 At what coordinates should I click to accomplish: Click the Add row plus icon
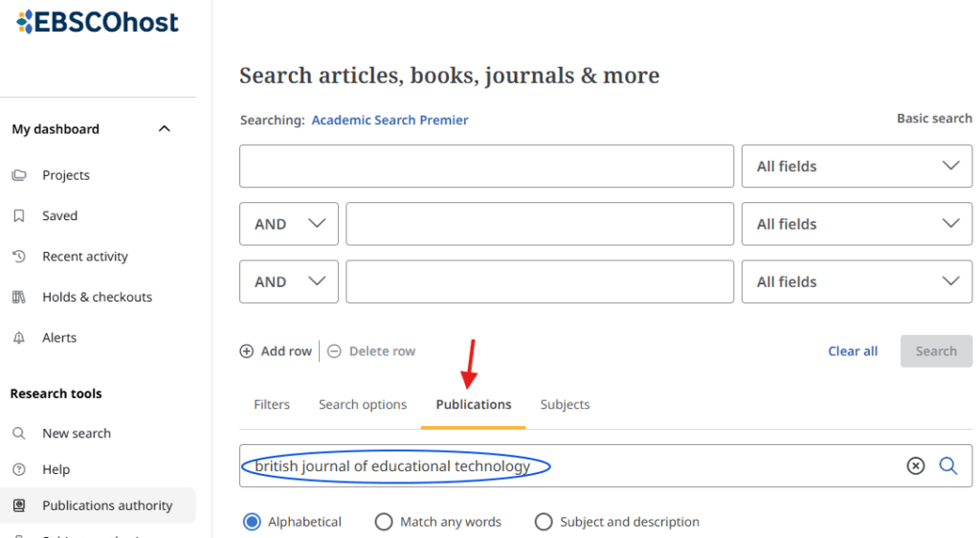247,351
